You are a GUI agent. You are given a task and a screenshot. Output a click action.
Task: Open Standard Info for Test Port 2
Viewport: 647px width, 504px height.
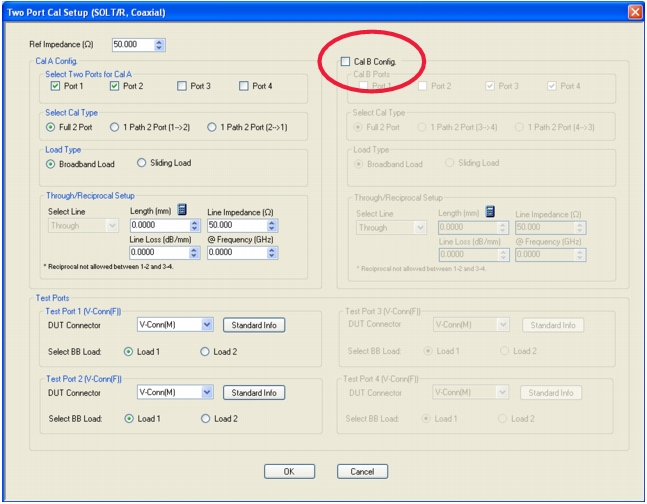(x=253, y=392)
